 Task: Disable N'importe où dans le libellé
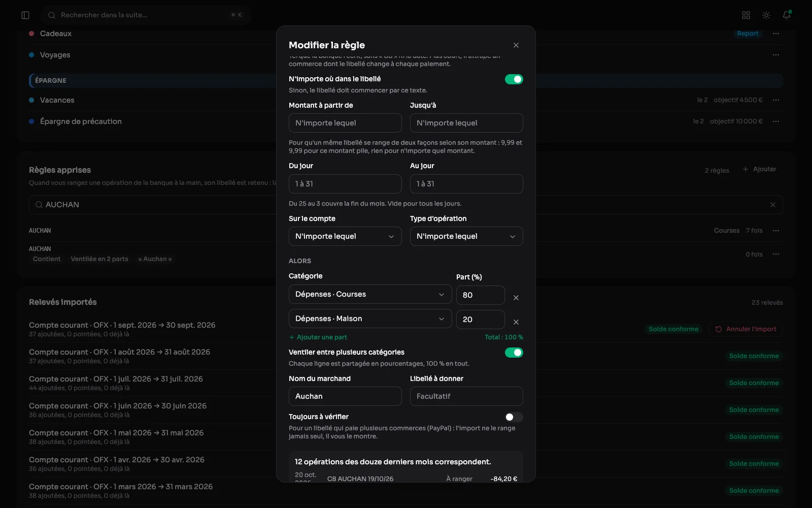point(514,79)
